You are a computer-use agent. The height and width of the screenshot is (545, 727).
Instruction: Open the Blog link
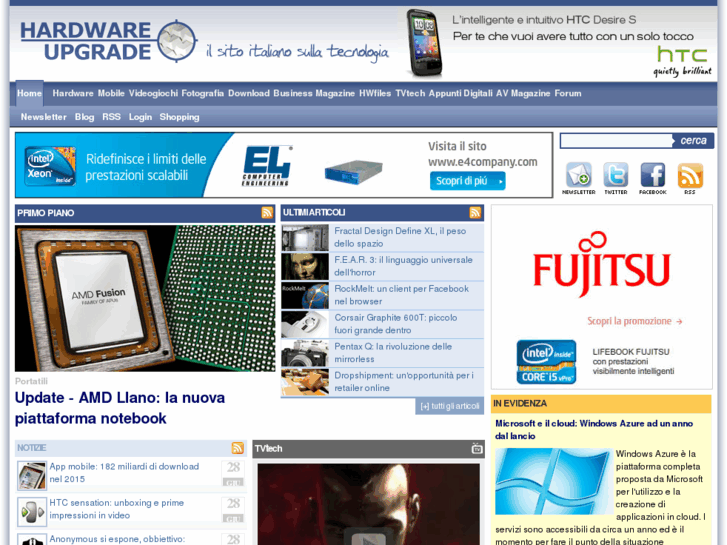point(84,117)
